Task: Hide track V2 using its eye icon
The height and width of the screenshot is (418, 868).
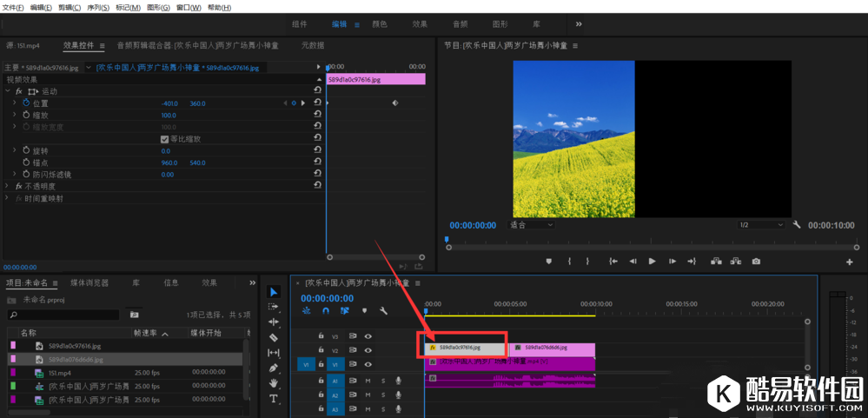Action: [368, 350]
